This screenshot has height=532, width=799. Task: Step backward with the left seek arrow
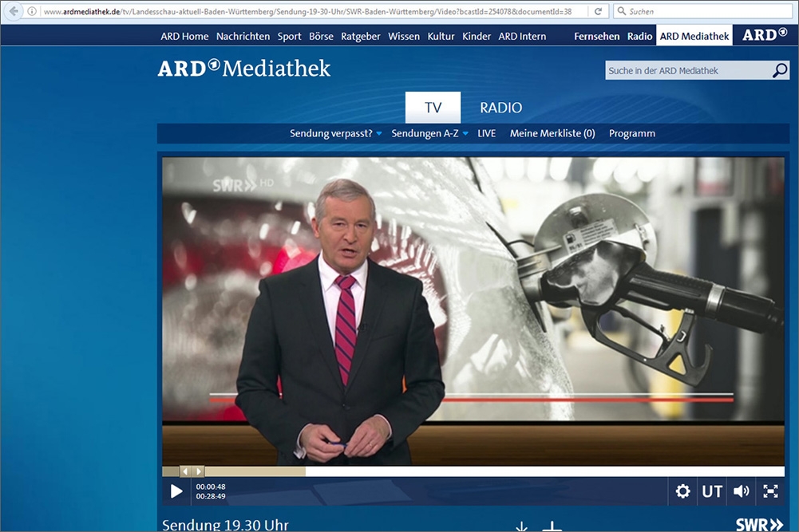(185, 471)
